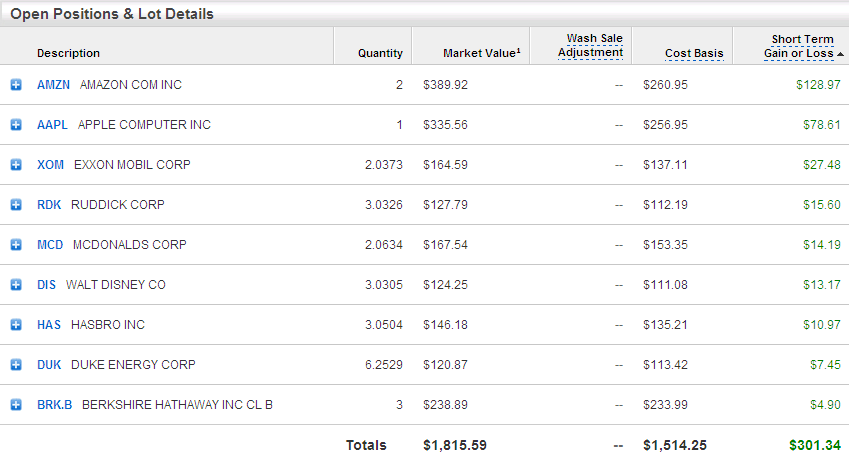Open the XOM ticker link

point(50,165)
